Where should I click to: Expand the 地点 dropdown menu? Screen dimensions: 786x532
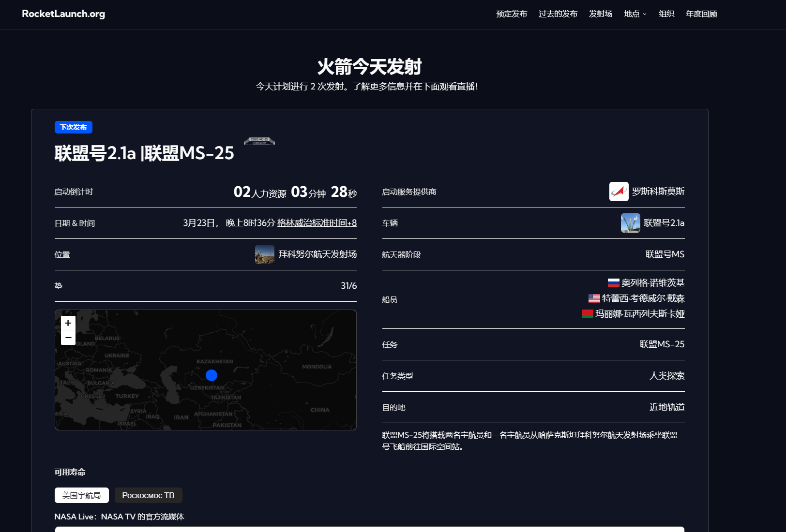click(635, 14)
